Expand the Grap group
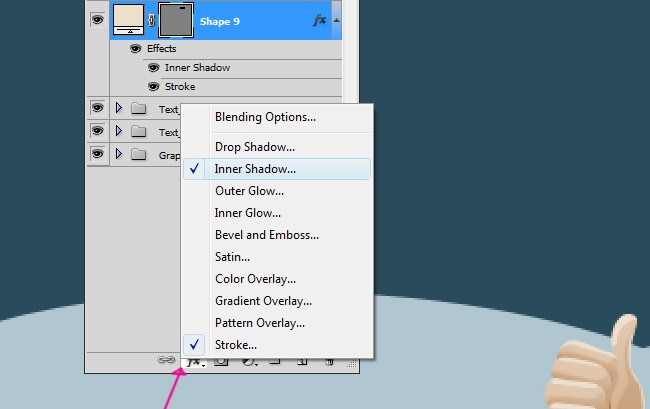The height and width of the screenshot is (409, 650). tap(119, 154)
